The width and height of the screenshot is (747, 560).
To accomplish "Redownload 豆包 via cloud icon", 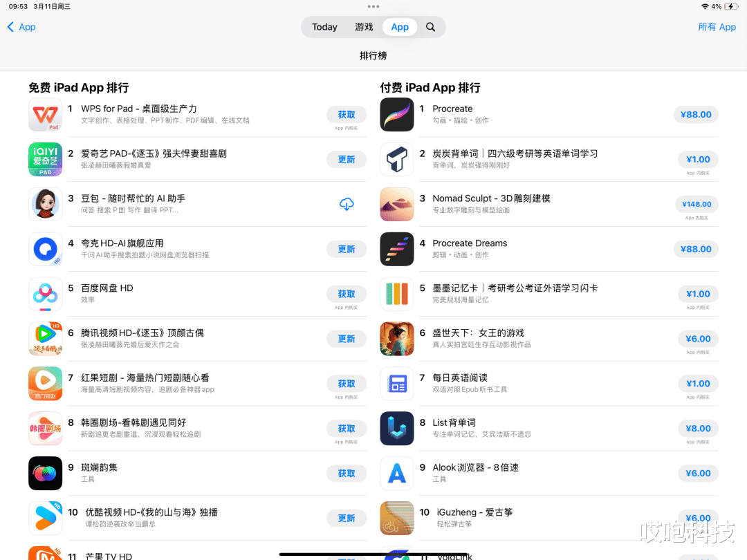I will click(347, 204).
